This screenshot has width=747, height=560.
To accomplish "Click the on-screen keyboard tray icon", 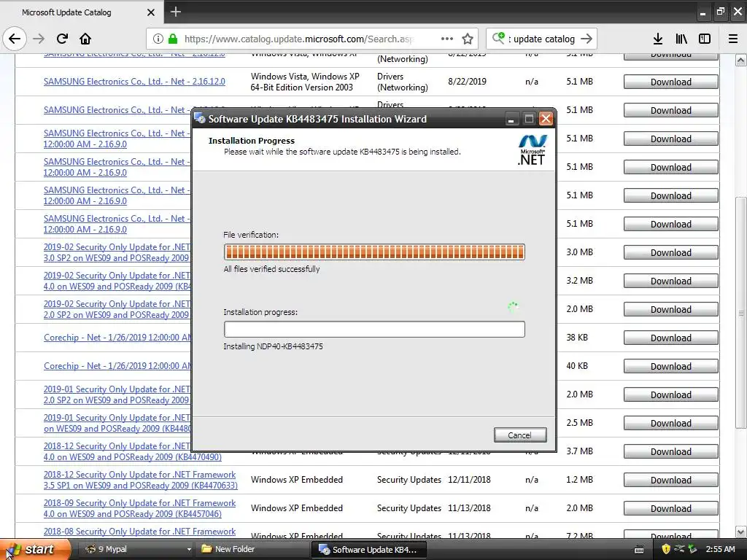I will [639, 550].
